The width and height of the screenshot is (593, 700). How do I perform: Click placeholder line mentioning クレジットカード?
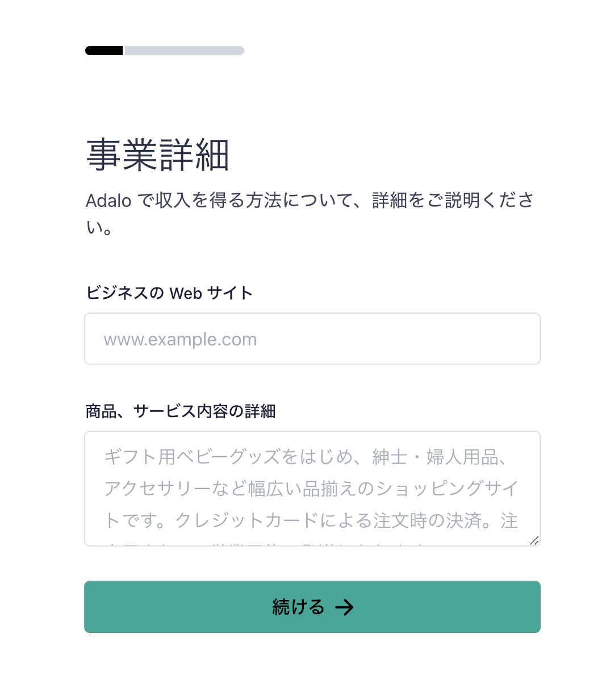pyautogui.click(x=311, y=520)
